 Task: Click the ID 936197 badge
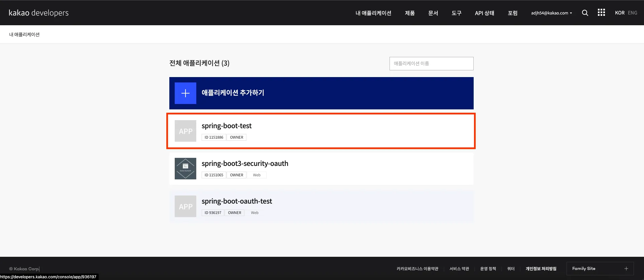pyautogui.click(x=213, y=213)
